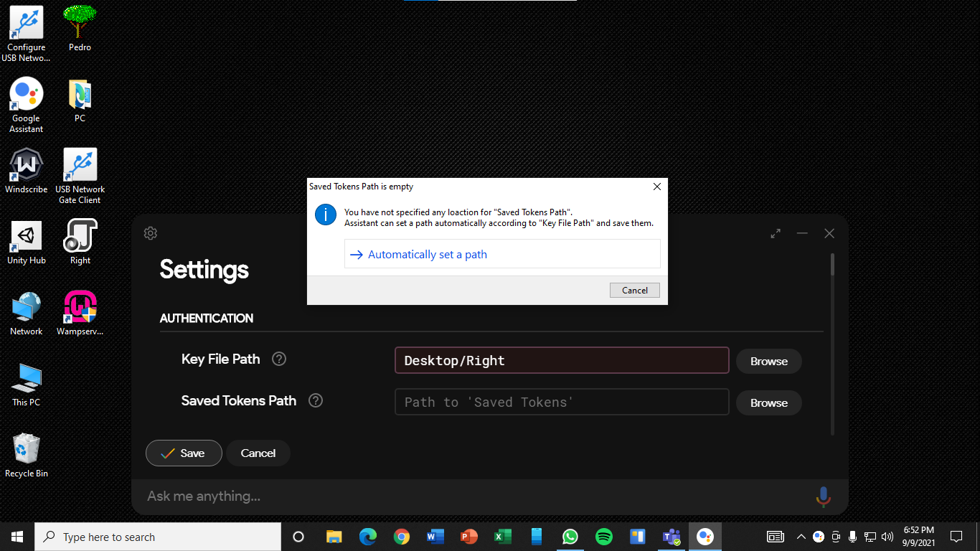Show hidden system tray icons
Viewport: 980px width, 551px height.
801,537
